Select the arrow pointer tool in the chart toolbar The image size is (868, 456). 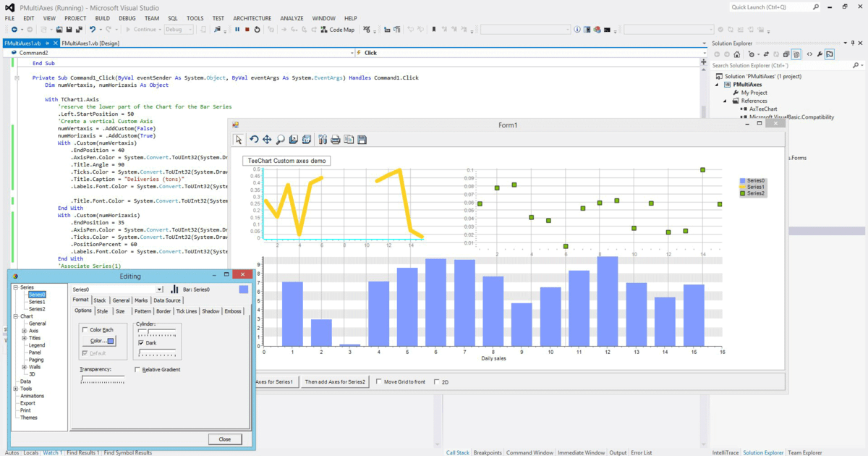tap(239, 139)
